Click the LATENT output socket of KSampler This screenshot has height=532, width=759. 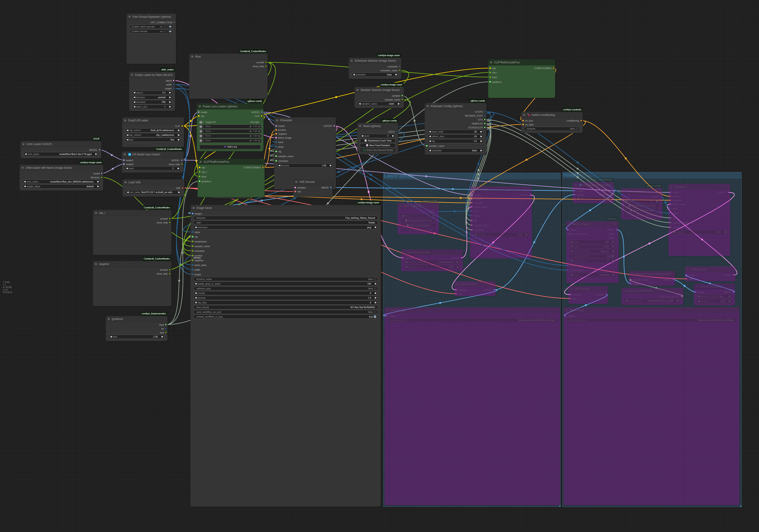(x=334, y=126)
